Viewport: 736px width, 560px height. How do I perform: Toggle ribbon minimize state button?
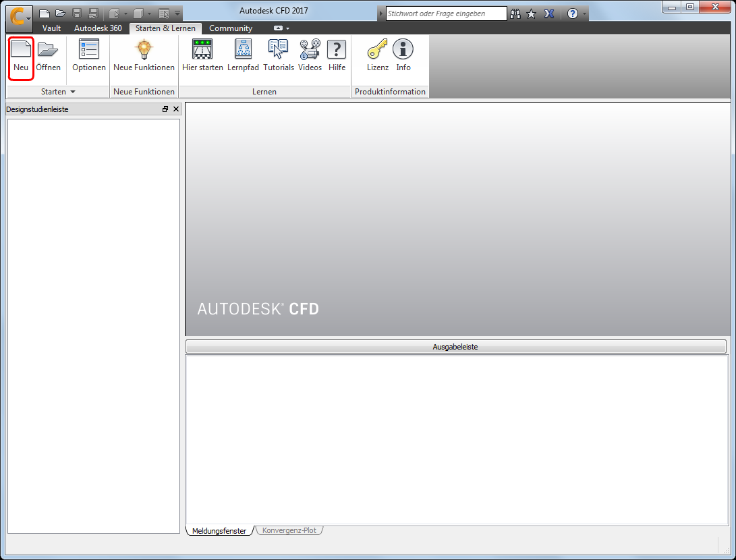(278, 28)
